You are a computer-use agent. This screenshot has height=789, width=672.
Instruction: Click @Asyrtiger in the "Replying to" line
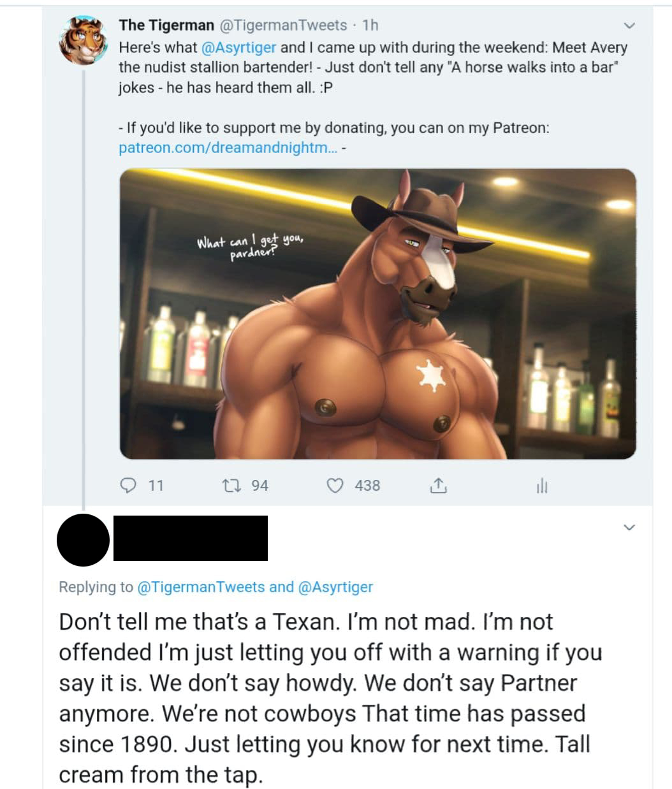[x=335, y=587]
